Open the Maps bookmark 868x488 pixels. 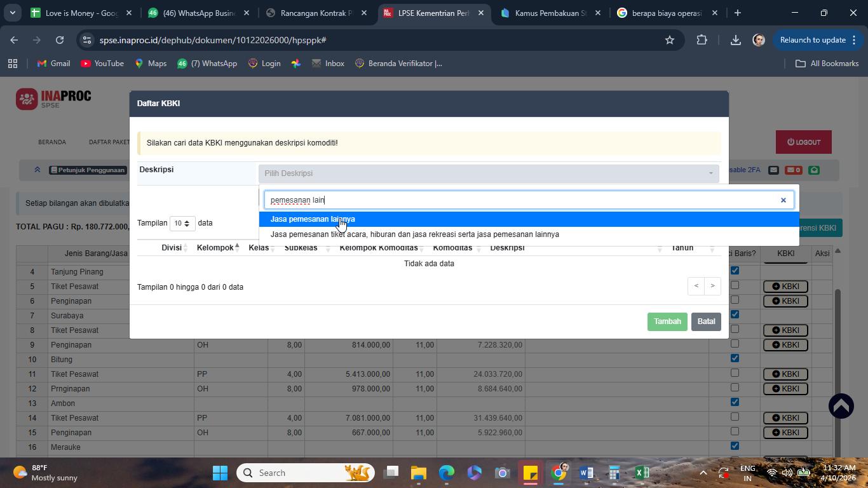point(151,64)
